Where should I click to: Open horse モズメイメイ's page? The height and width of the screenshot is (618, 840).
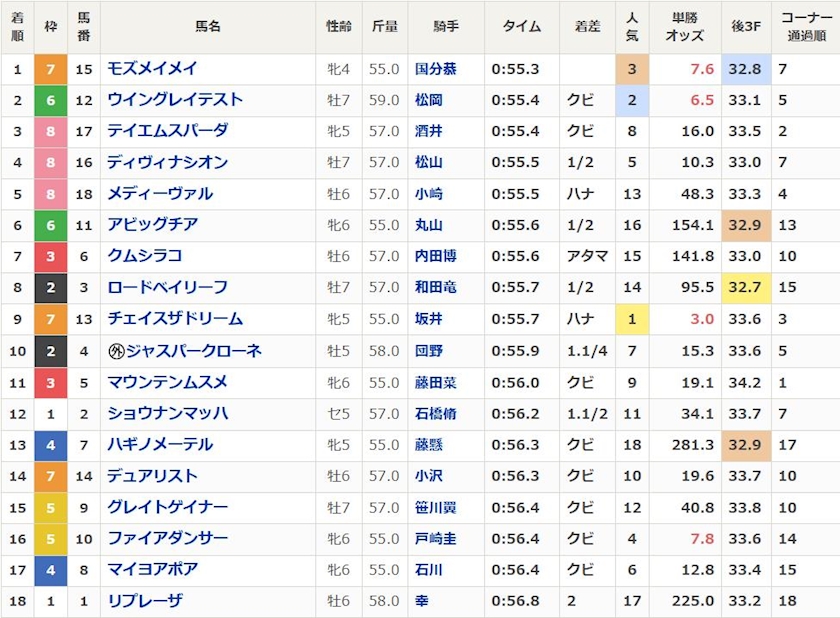click(x=152, y=68)
